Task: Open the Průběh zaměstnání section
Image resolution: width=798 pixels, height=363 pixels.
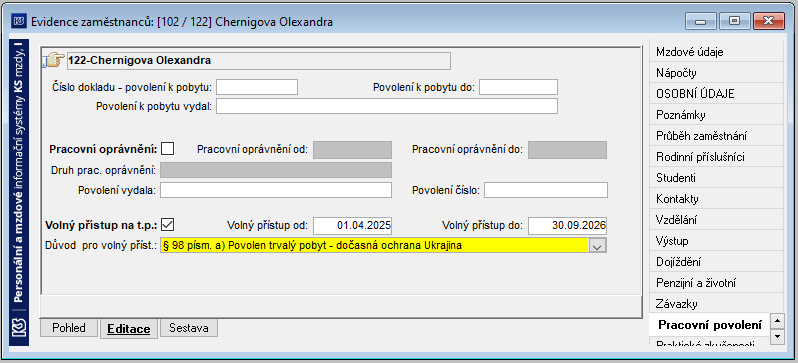Action: click(x=716, y=135)
